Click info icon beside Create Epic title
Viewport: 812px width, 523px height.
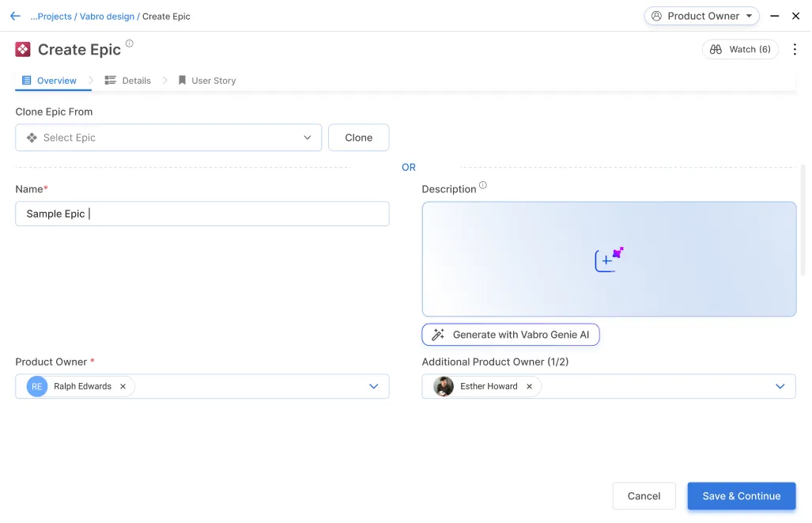tap(130, 44)
